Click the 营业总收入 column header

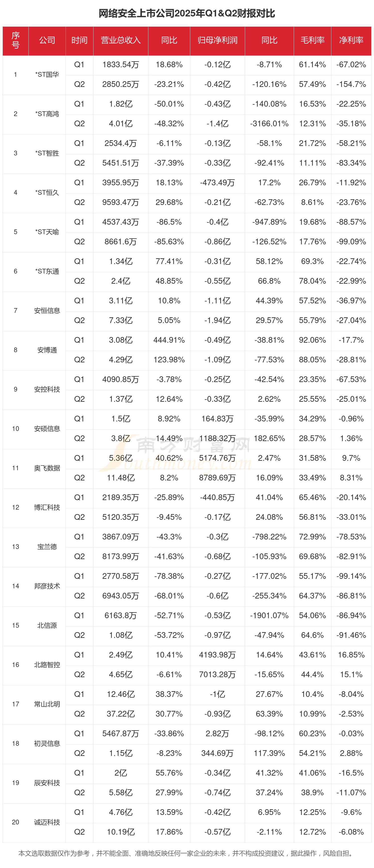(120, 40)
